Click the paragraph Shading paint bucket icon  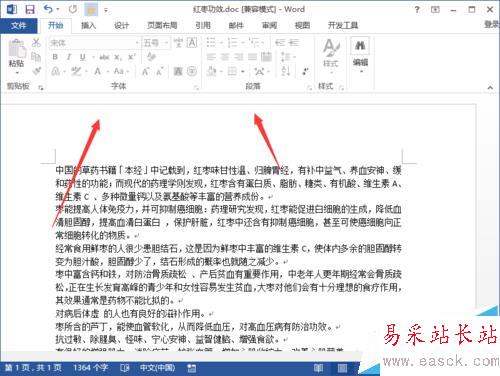[211, 71]
